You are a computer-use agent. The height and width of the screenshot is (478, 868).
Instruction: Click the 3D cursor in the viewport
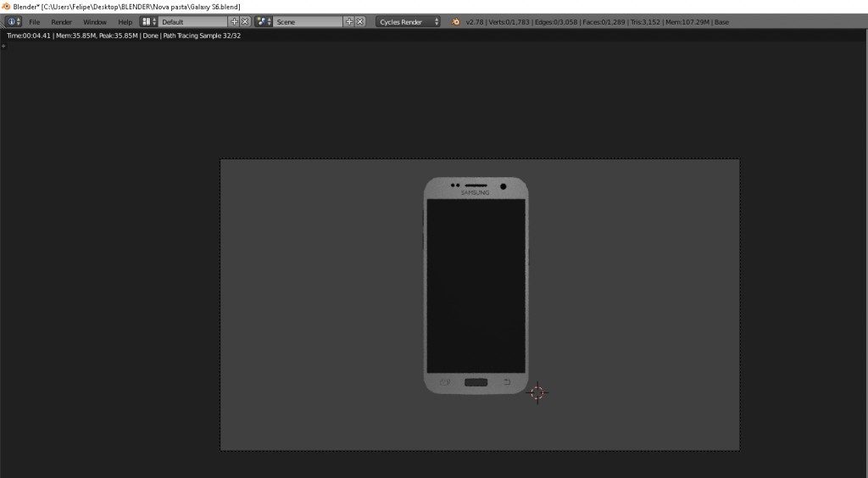[537, 392]
